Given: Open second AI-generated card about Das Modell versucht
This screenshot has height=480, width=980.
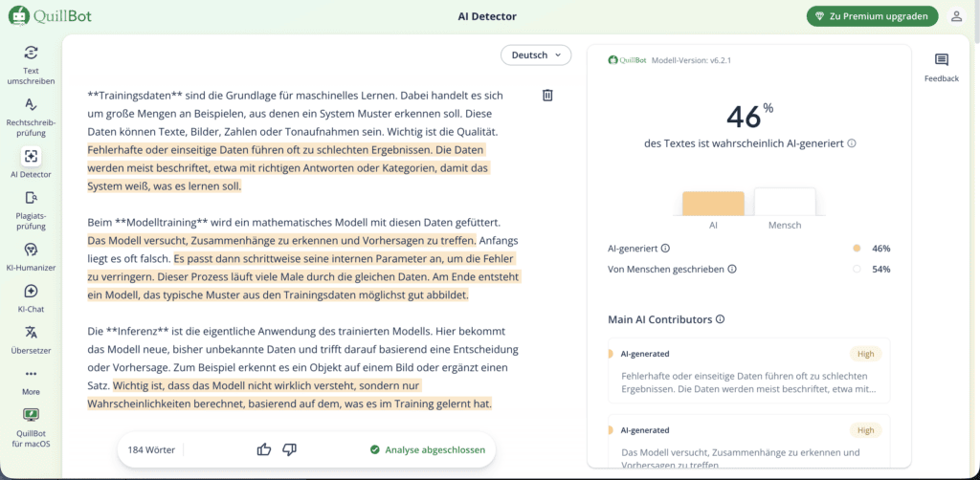Looking at the screenshot, I should (x=748, y=441).
